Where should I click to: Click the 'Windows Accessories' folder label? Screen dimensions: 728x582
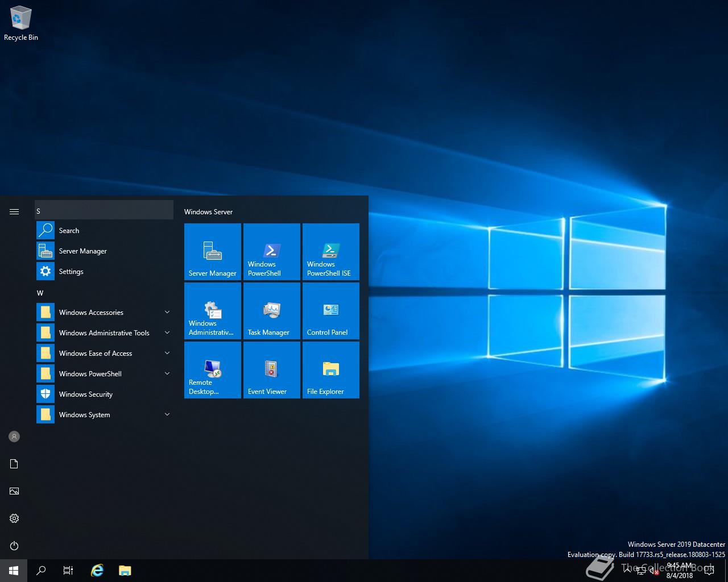(91, 313)
